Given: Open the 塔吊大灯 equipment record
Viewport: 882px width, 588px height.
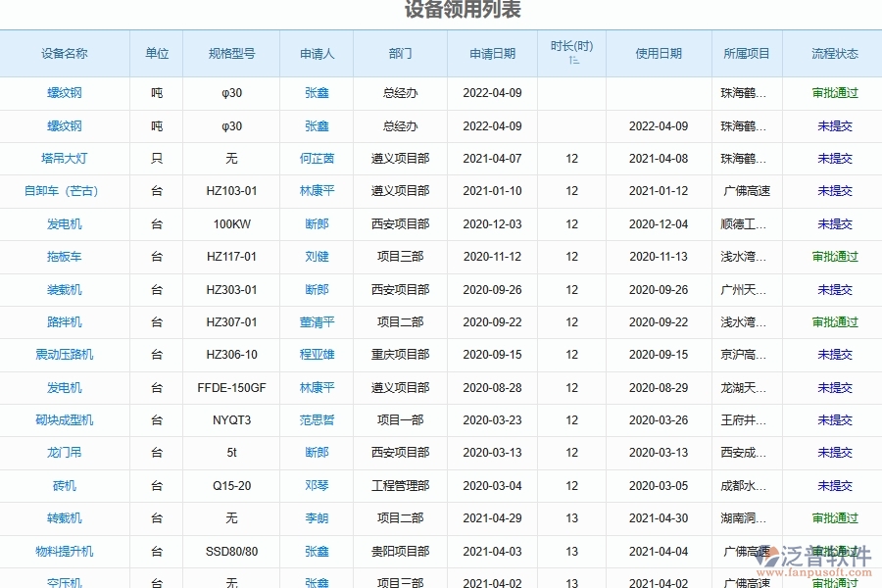Looking at the screenshot, I should pos(65,159).
